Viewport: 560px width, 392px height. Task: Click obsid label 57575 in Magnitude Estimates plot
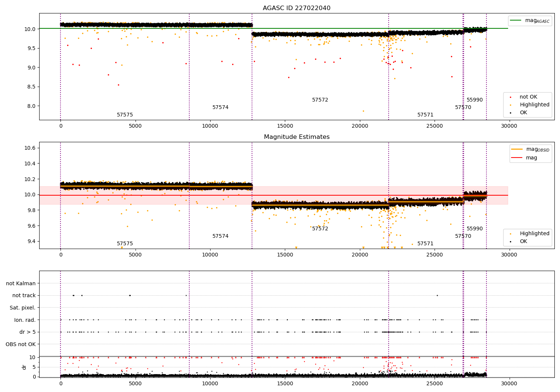125,244
